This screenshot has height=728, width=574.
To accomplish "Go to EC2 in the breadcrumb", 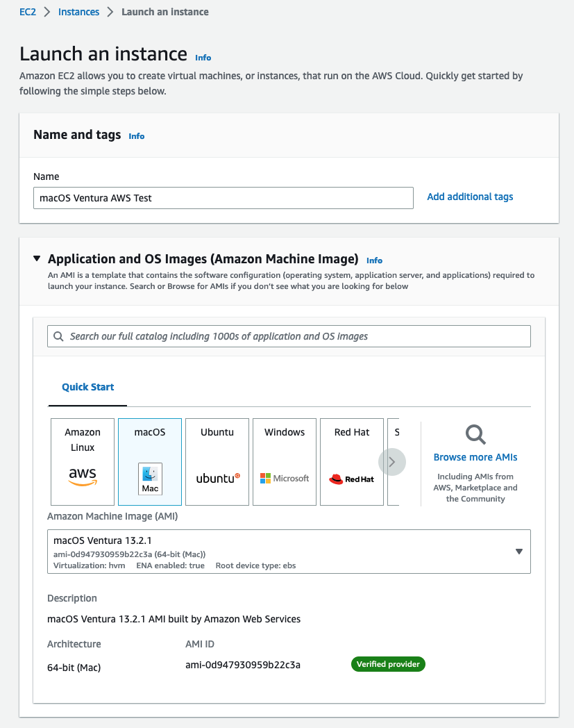I will [x=28, y=12].
